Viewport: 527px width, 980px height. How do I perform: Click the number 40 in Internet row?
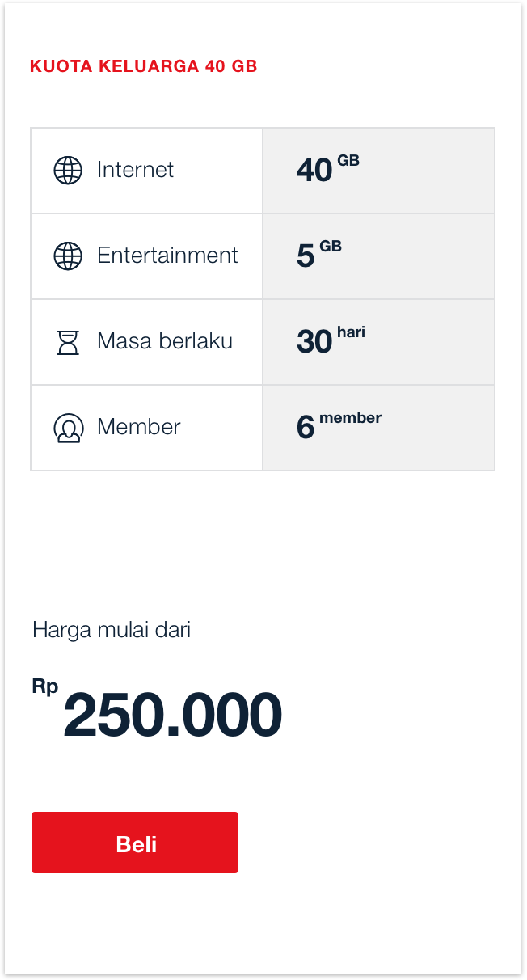coord(314,171)
